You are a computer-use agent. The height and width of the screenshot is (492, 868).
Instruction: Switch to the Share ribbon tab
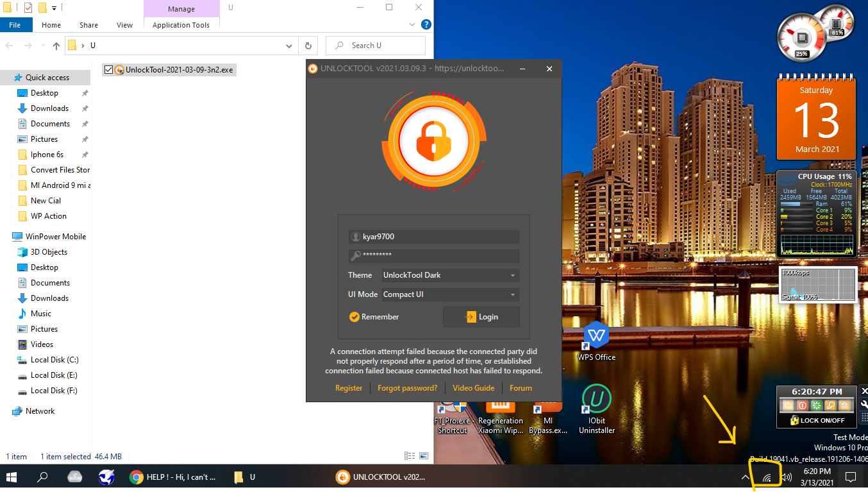pos(88,25)
